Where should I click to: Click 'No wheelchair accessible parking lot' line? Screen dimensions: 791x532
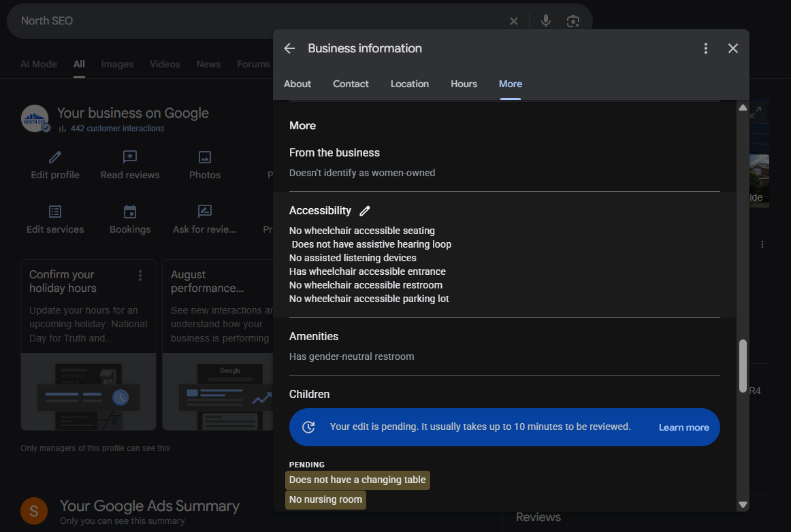(x=369, y=299)
